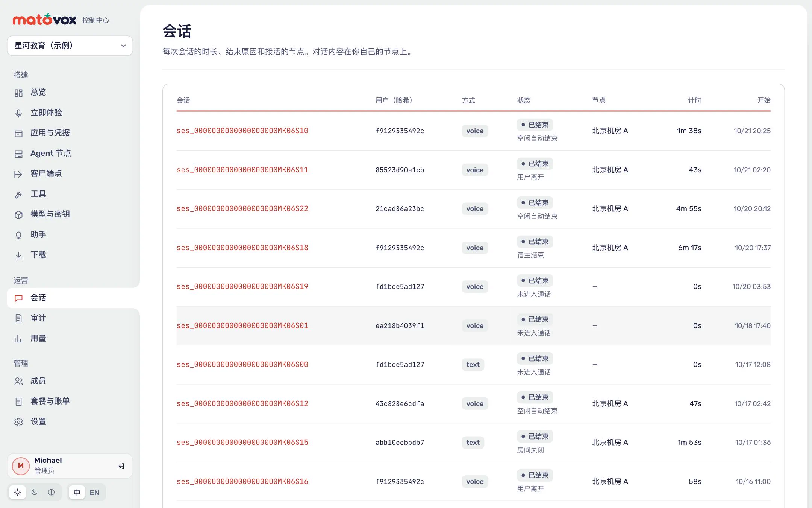Click the matovox 控制中心 logo

point(61,20)
